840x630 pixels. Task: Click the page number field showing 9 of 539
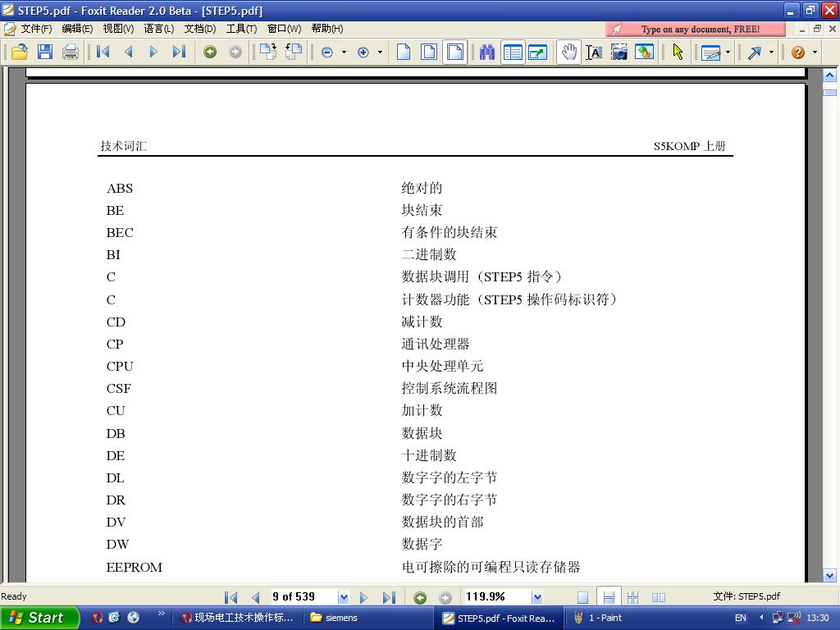pyautogui.click(x=302, y=597)
